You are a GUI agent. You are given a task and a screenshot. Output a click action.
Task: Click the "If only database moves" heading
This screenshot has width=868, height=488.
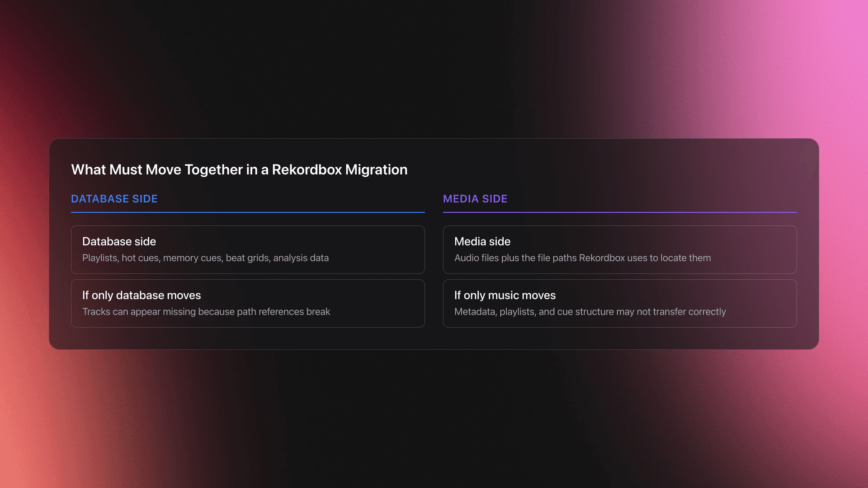pos(142,295)
